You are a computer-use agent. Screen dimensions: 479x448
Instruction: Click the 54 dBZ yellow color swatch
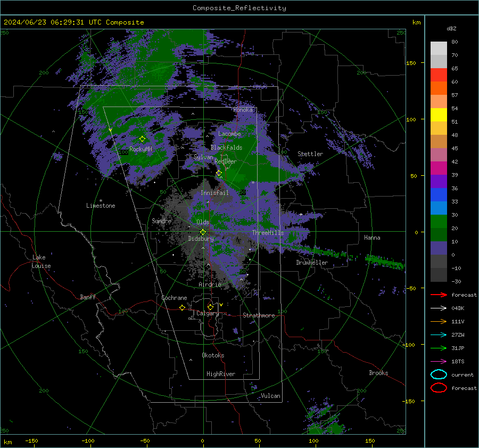(439, 115)
